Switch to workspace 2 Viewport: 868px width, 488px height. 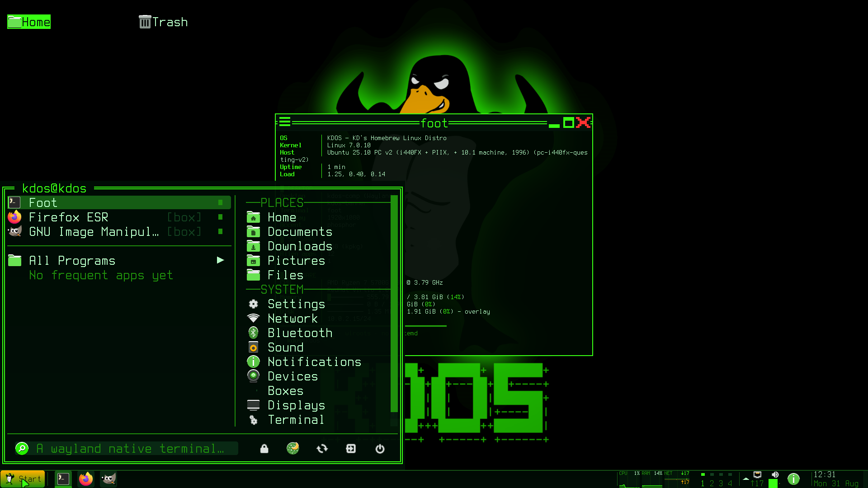point(712,480)
